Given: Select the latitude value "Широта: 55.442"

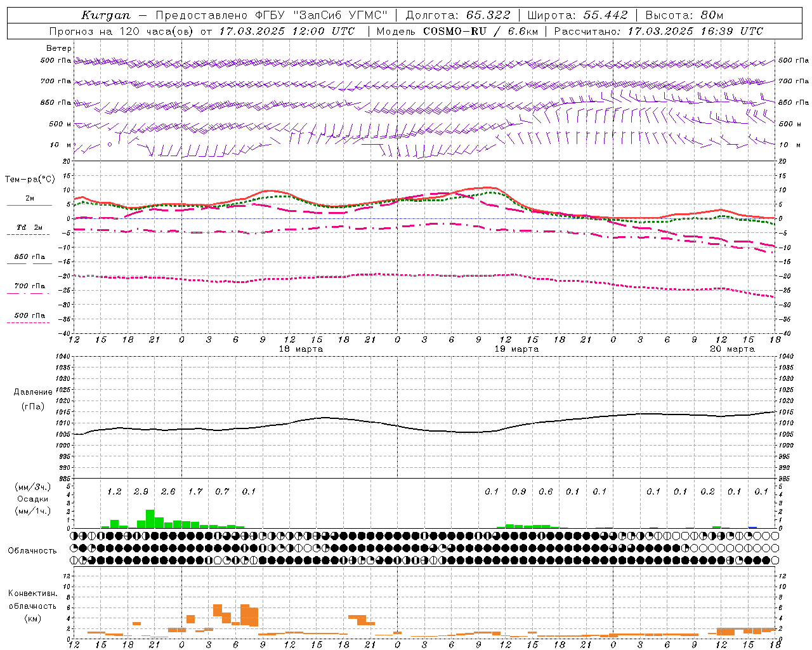Looking at the screenshot, I should (x=577, y=15).
